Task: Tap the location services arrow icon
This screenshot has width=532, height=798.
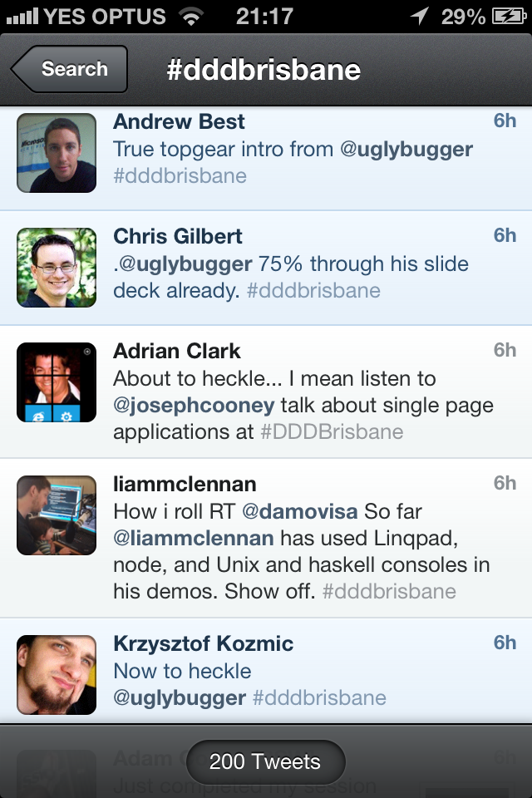Action: (420, 17)
